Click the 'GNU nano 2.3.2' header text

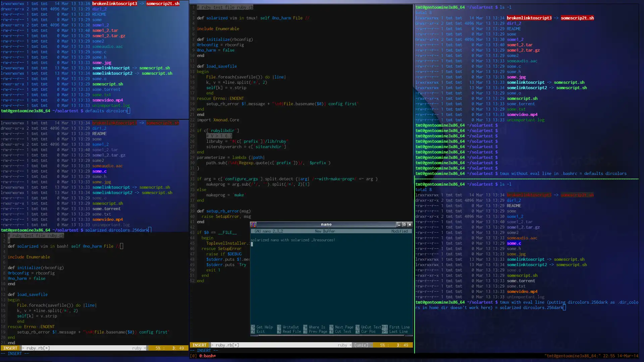(x=269, y=231)
